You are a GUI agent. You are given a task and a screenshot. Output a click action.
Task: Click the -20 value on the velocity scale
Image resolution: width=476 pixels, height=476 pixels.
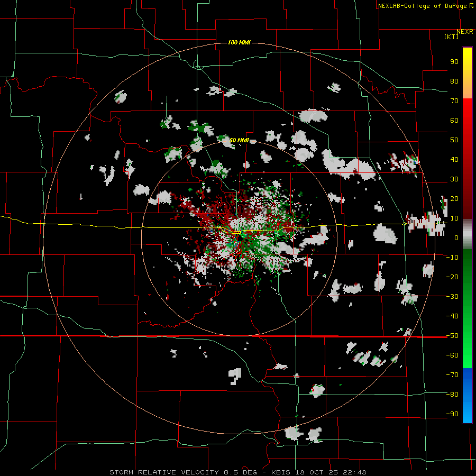(452, 277)
